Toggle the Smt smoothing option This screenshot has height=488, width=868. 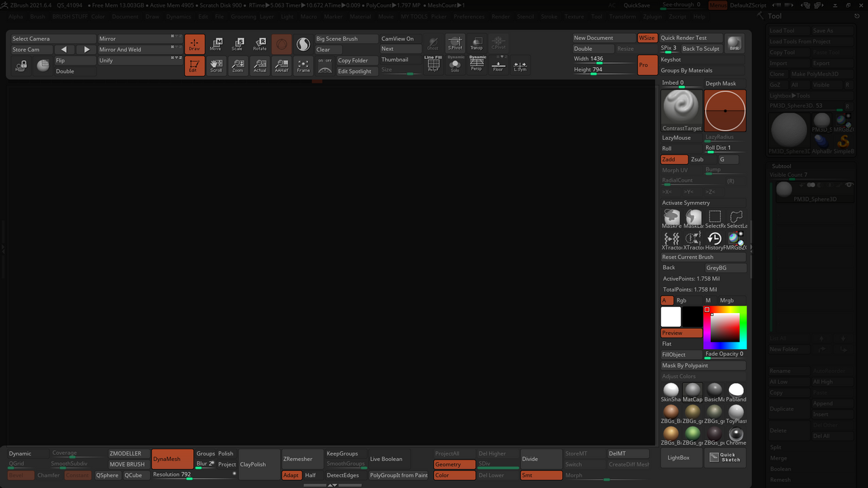(540, 475)
